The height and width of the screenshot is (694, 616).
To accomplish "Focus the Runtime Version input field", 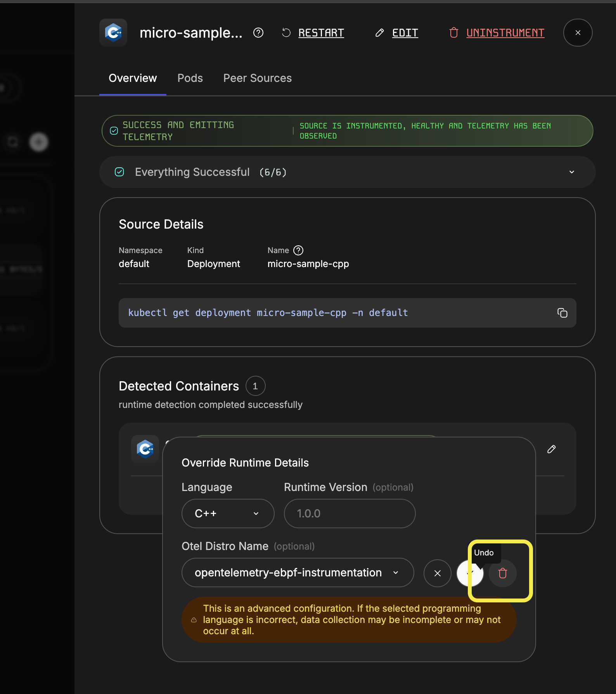I will (350, 514).
